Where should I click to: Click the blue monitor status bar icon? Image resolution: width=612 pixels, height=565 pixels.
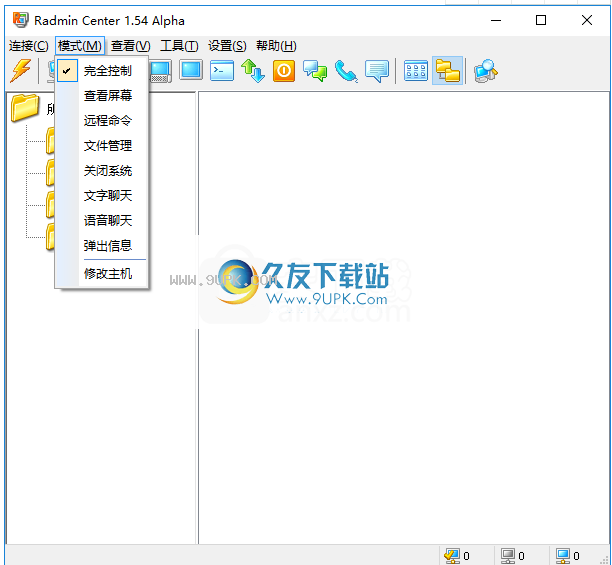click(563, 556)
